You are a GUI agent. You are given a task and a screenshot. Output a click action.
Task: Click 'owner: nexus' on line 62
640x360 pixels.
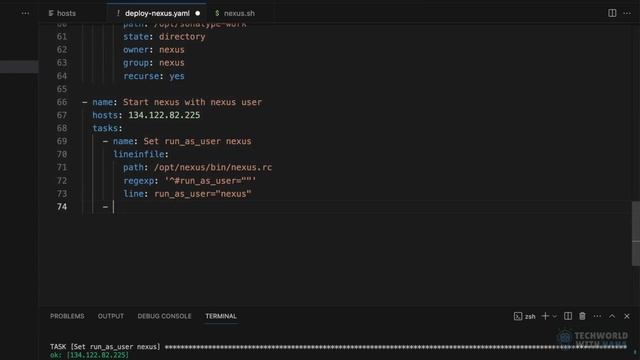(154, 50)
